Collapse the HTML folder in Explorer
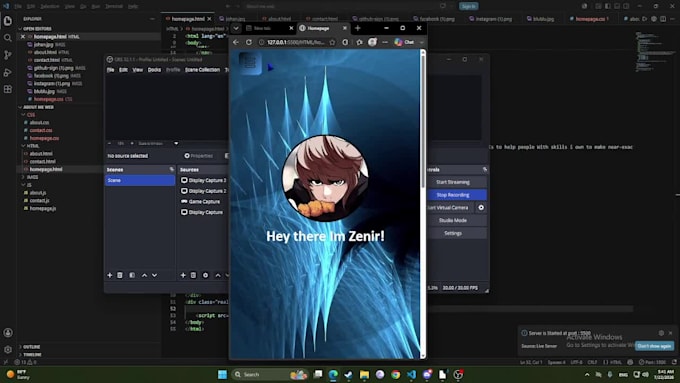 point(32,146)
